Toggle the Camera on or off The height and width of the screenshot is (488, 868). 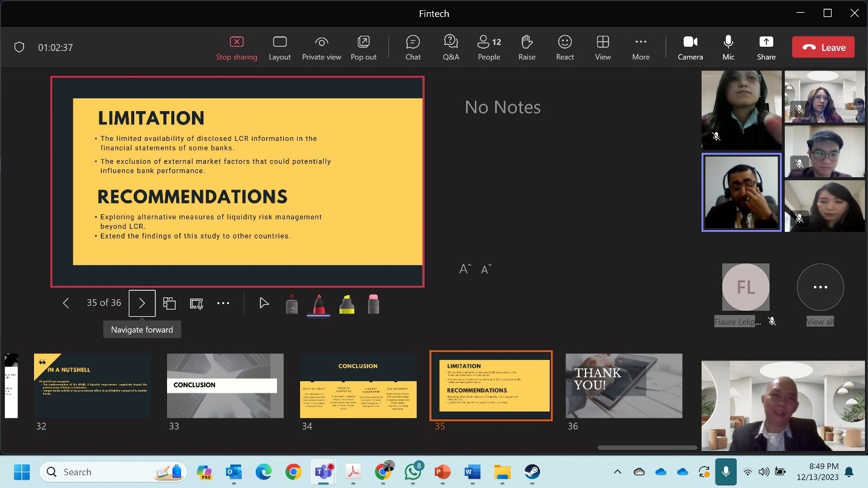(x=690, y=47)
